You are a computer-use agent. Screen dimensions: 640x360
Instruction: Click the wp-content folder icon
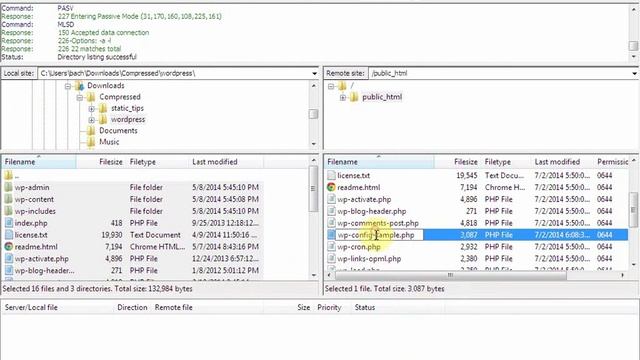coord(9,199)
